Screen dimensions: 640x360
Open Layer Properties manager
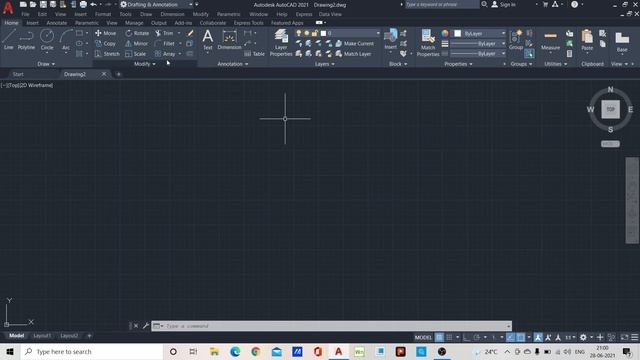pyautogui.click(x=281, y=42)
